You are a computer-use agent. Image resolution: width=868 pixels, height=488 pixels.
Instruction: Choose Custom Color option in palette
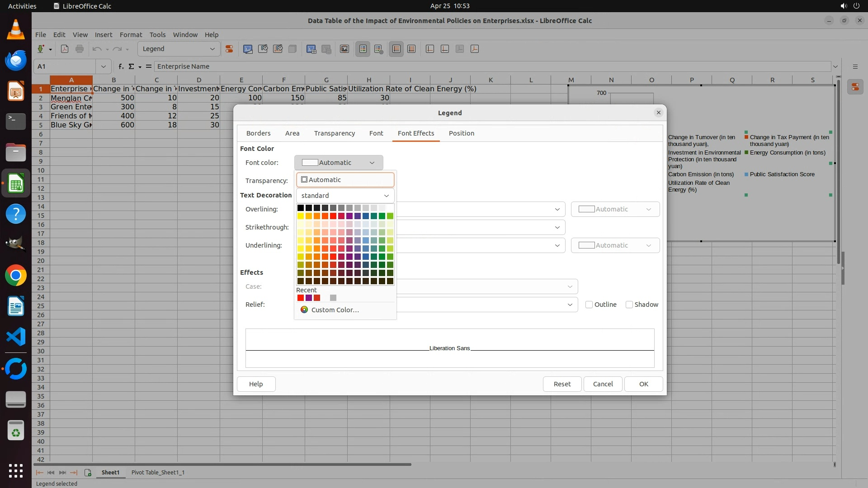(x=335, y=310)
